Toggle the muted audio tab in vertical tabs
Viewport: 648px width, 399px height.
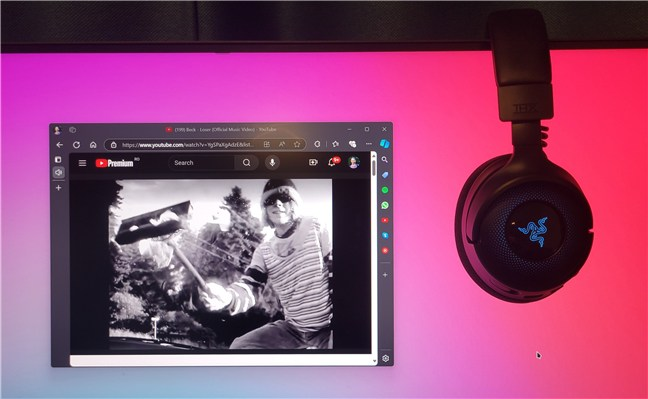58,172
